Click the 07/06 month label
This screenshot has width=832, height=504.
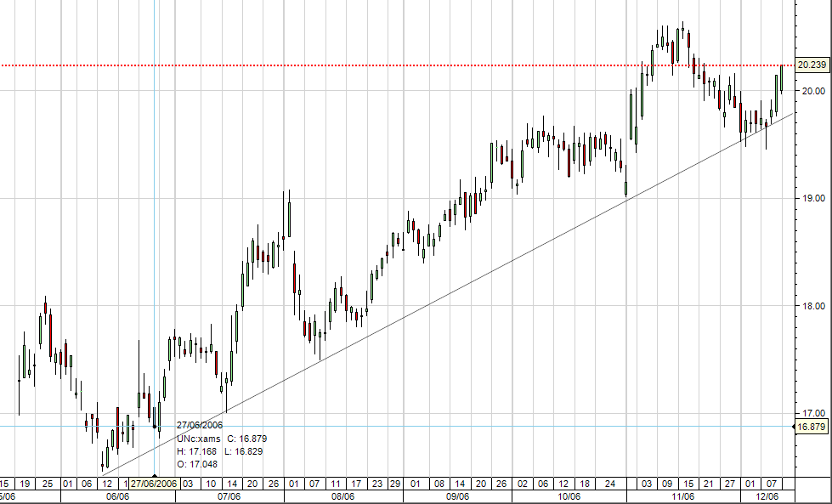point(229,496)
